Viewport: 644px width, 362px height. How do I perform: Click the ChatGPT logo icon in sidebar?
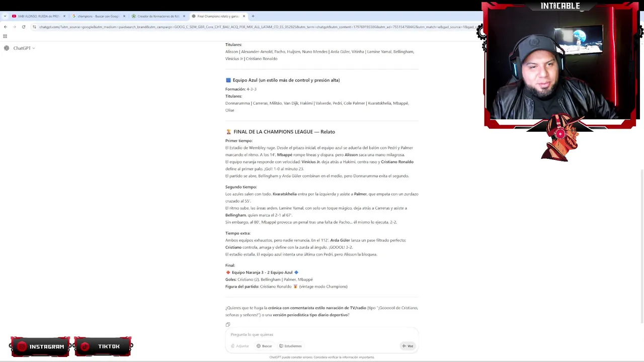[x=7, y=48]
